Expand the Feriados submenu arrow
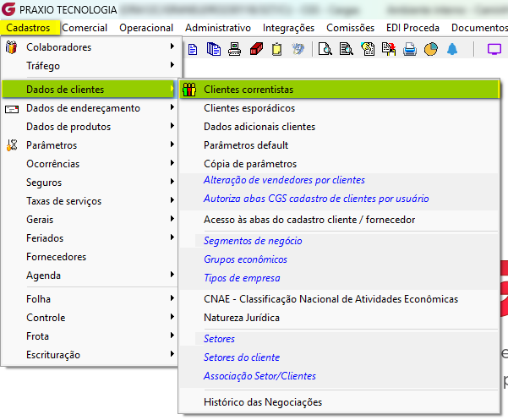The width and height of the screenshot is (508, 420). [172, 237]
